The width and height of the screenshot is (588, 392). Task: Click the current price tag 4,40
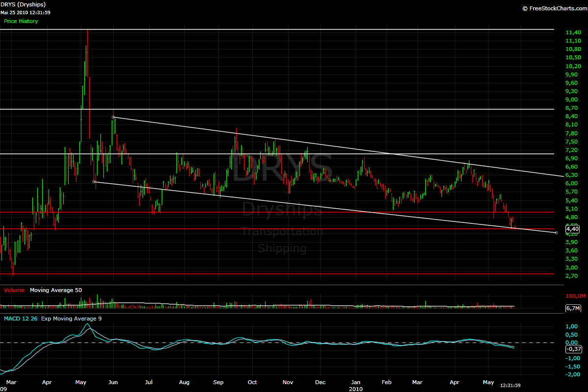(572, 229)
